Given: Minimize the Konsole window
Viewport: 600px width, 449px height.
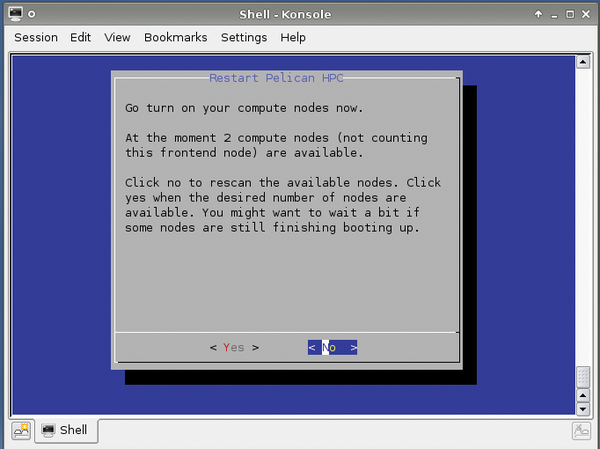Looking at the screenshot, I should [x=555, y=15].
